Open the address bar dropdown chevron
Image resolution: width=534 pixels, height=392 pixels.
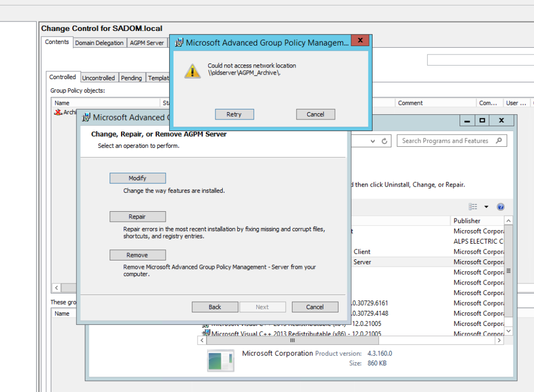point(372,140)
